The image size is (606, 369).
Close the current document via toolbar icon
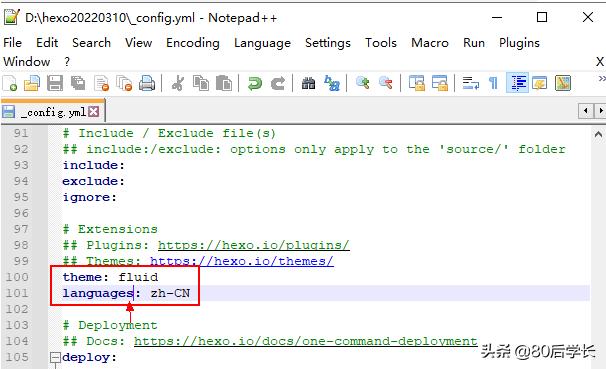[102, 83]
